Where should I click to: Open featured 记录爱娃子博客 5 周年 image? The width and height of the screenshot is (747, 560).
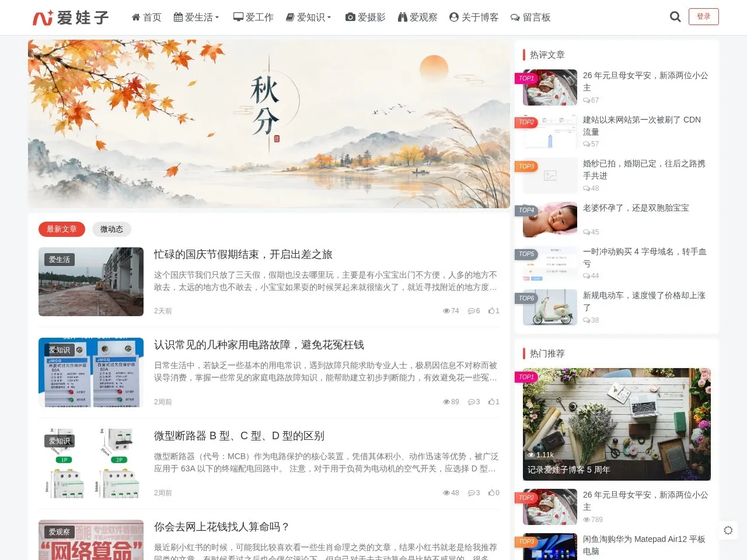click(617, 424)
